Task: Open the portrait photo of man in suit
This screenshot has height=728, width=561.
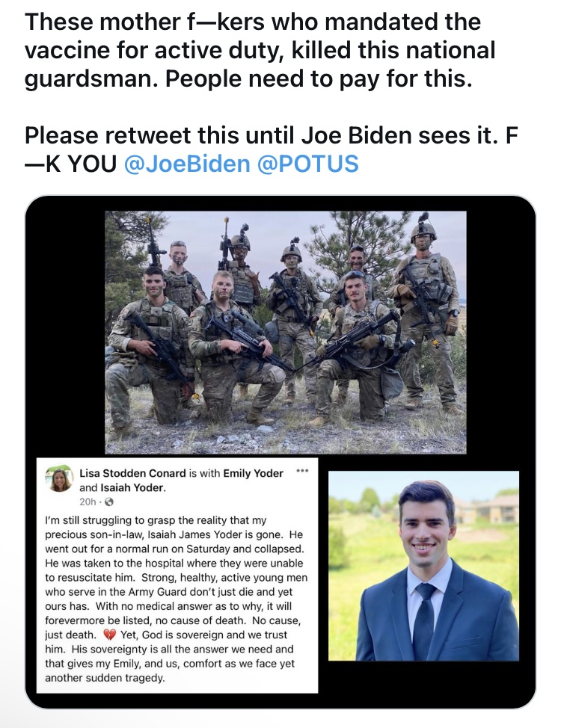Action: tap(423, 565)
